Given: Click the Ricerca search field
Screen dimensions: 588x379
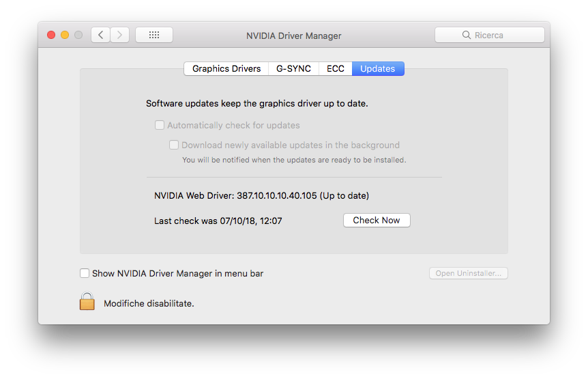Looking at the screenshot, I should click(489, 35).
